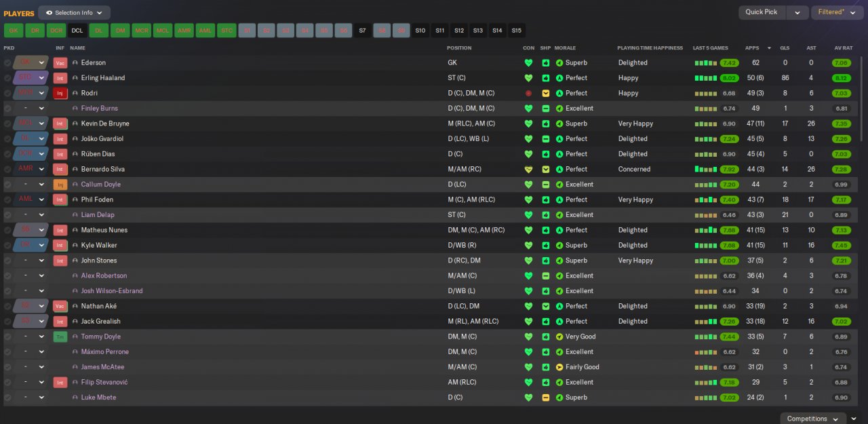Screen dimensions: 868x424
Task: Click the profile icon beside Ederson
Action: (x=75, y=62)
